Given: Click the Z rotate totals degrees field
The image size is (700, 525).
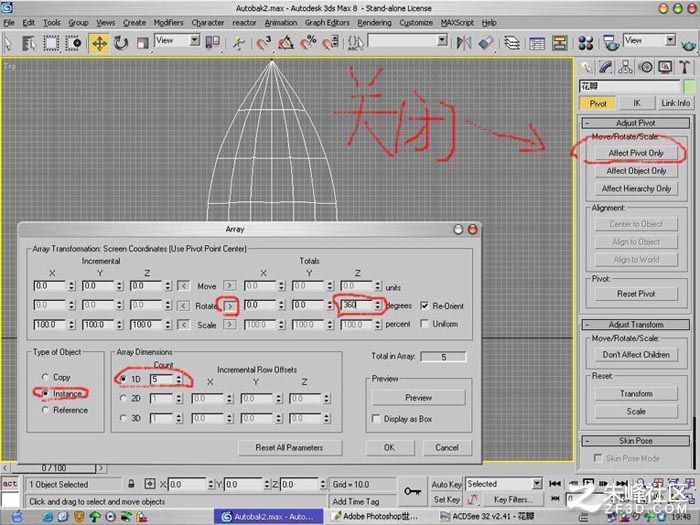Looking at the screenshot, I should click(357, 305).
